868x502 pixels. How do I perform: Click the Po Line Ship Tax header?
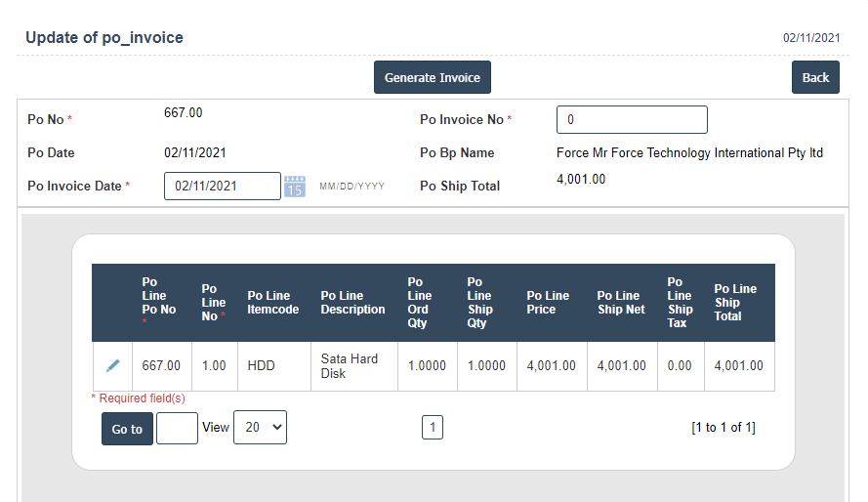[680, 303]
